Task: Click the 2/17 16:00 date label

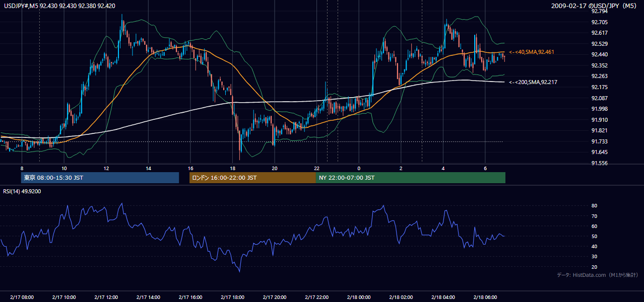Action: (190, 297)
